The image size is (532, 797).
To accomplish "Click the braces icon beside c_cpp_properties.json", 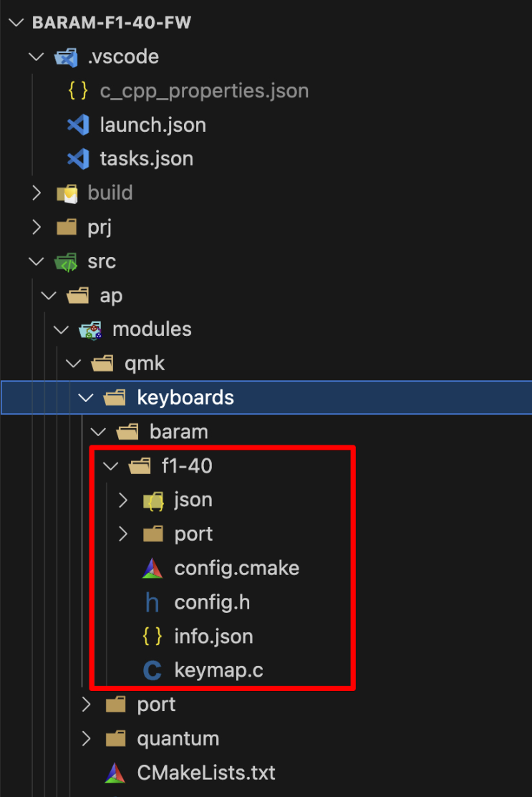I will pos(77,92).
